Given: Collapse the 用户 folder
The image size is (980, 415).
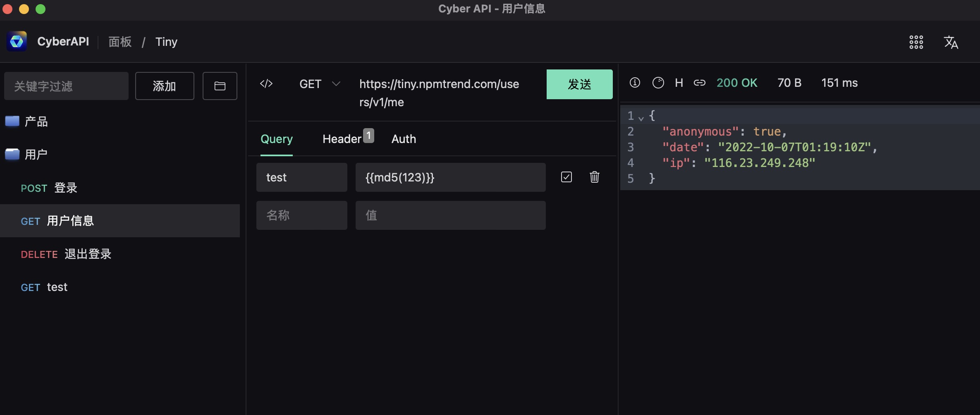Looking at the screenshot, I should click(120, 154).
